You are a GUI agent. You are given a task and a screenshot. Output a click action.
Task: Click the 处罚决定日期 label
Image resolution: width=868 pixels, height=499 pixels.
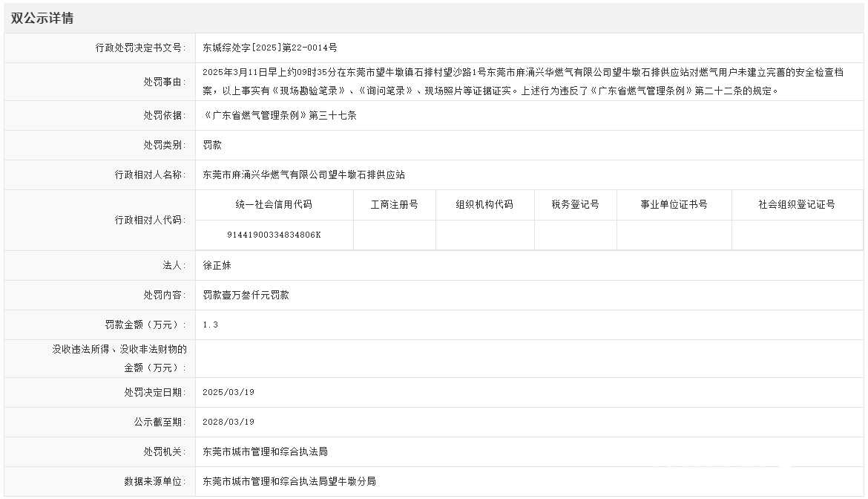point(155,392)
